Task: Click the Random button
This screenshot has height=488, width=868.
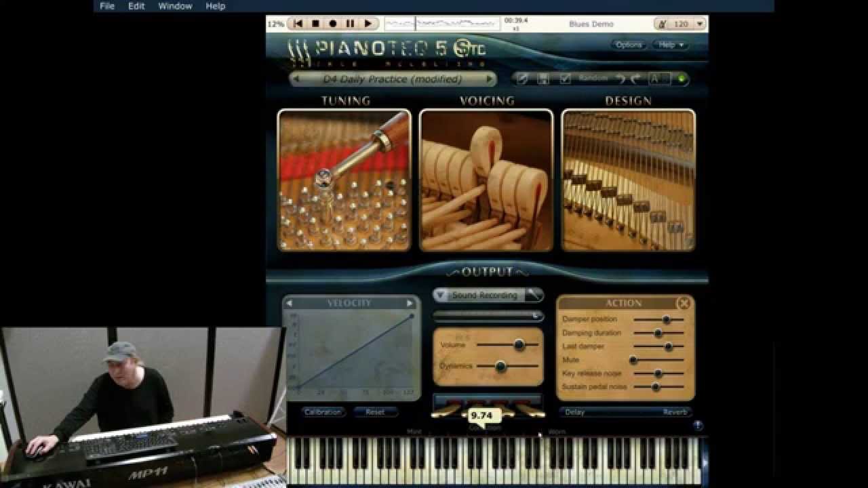Action: coord(593,79)
